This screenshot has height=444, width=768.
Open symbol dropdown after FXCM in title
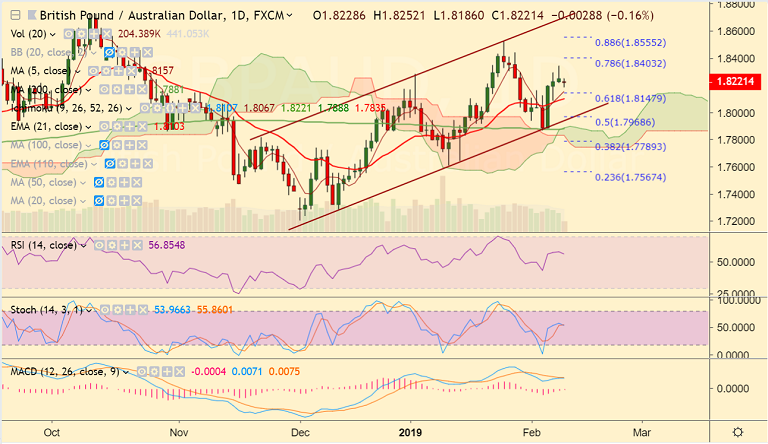tap(289, 16)
